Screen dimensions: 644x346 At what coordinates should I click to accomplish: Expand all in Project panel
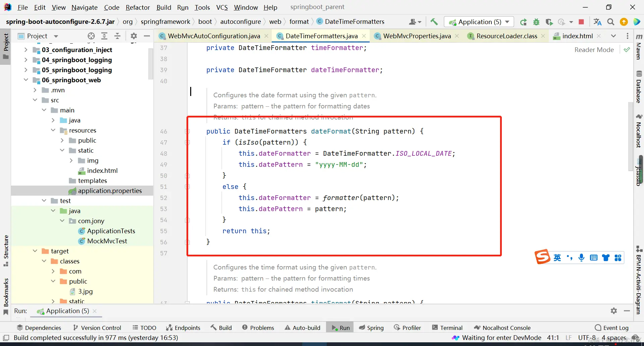click(104, 36)
